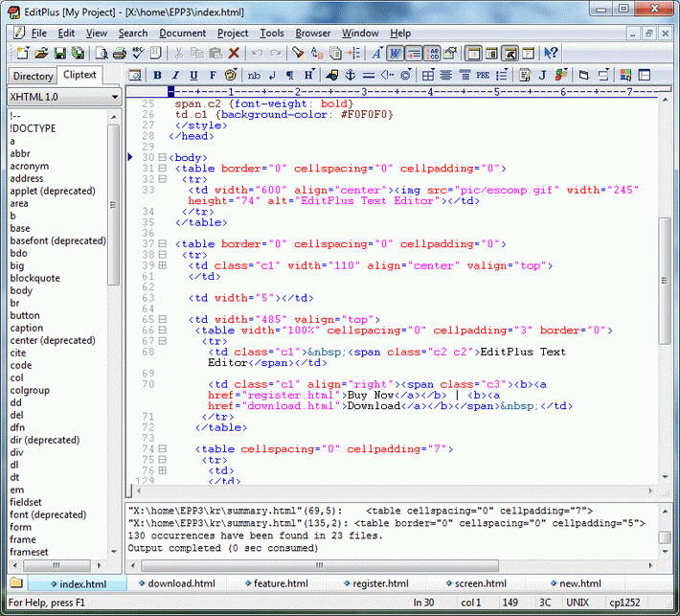The image size is (680, 616).
Task: Insert anchor using the anchor icon
Action: (350, 75)
